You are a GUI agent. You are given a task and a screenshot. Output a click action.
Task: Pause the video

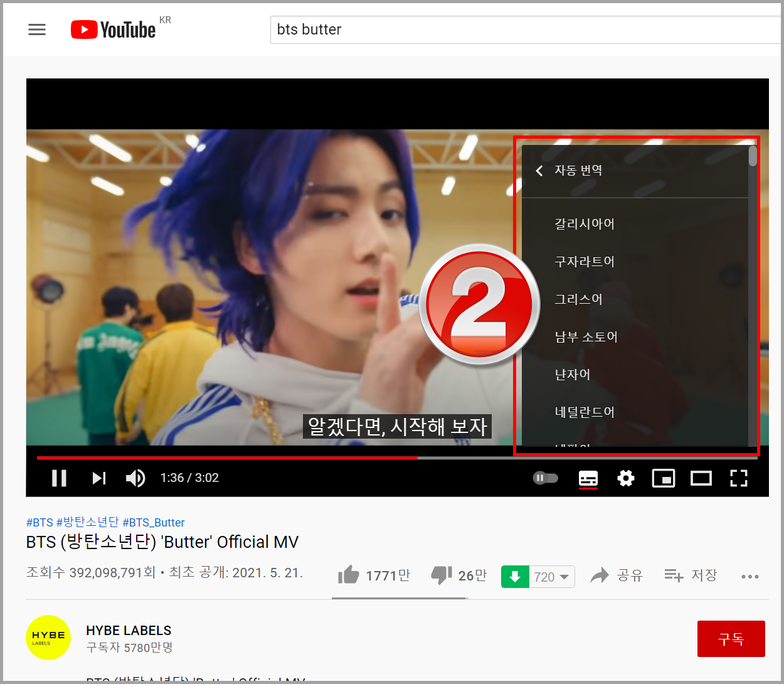pyautogui.click(x=59, y=478)
